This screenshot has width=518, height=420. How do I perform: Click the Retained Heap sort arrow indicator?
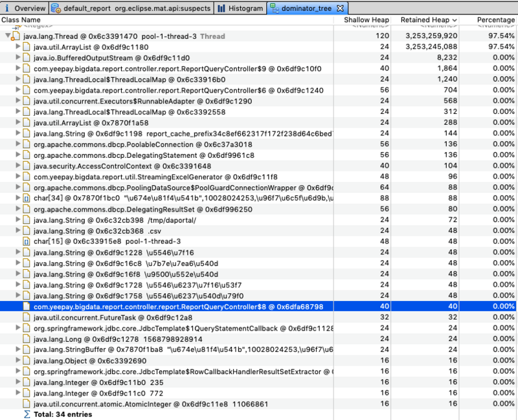pos(455,20)
